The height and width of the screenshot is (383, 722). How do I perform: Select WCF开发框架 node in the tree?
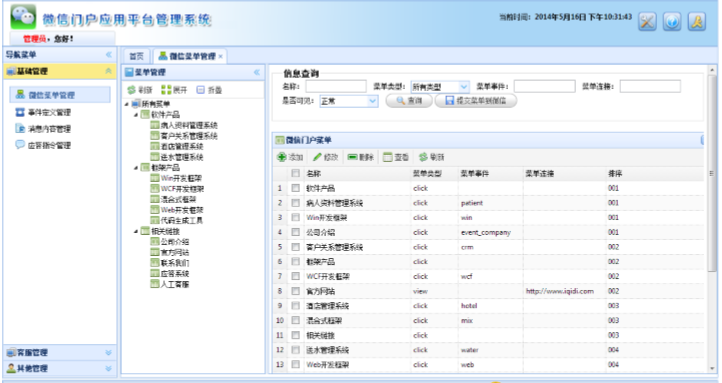click(182, 189)
